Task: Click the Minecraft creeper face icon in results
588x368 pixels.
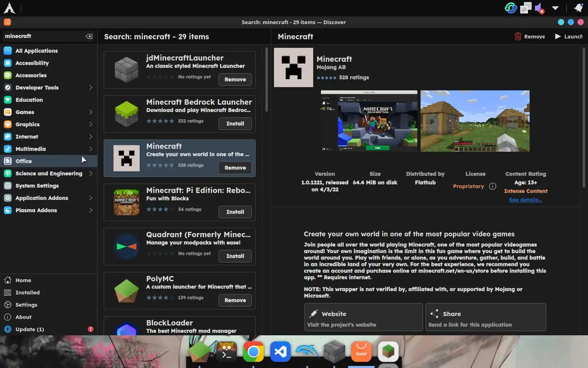Action: [x=127, y=158]
